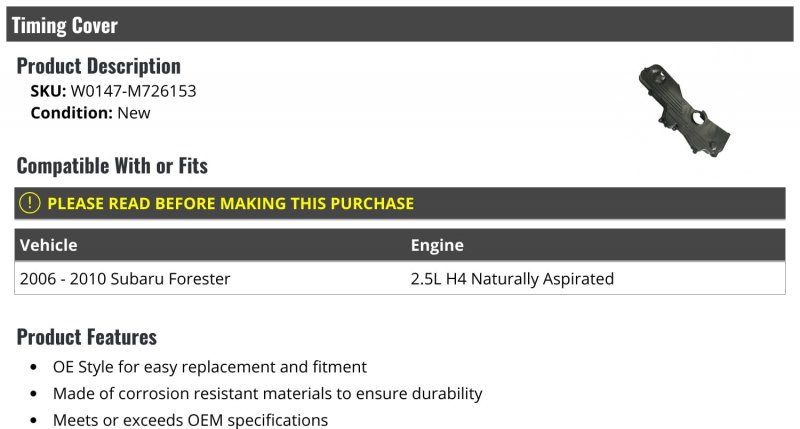Click the corrosion resistant materials bullet text
800x429 pixels.
coord(267,393)
